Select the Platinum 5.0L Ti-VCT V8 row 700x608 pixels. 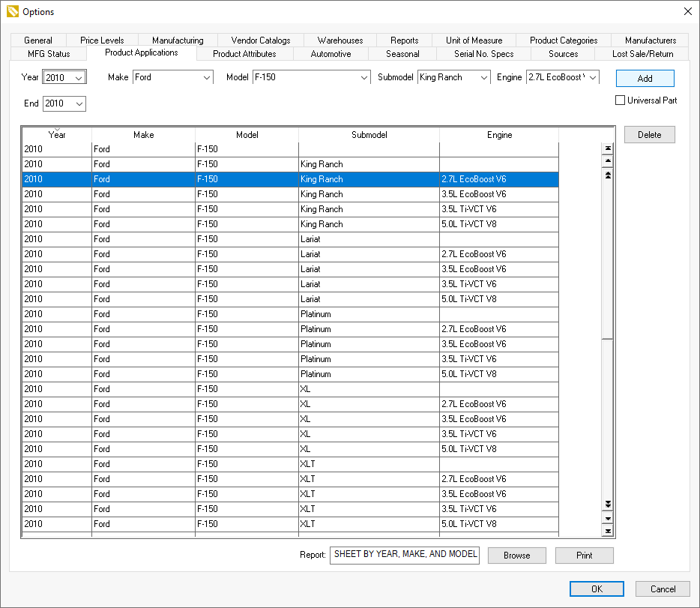300,373
